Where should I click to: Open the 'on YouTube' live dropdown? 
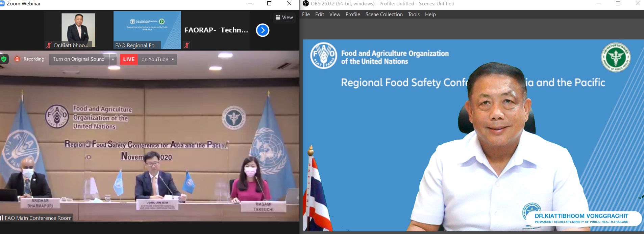[x=157, y=59]
